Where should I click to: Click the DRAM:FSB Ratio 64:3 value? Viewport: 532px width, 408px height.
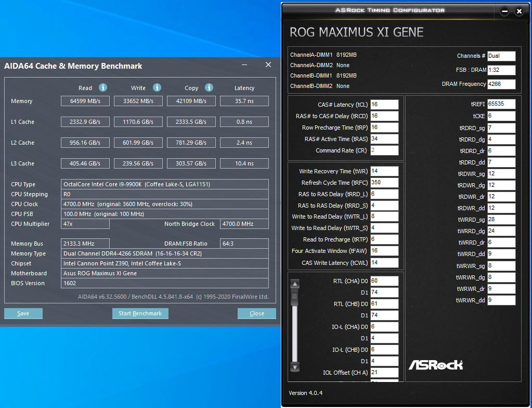[244, 244]
